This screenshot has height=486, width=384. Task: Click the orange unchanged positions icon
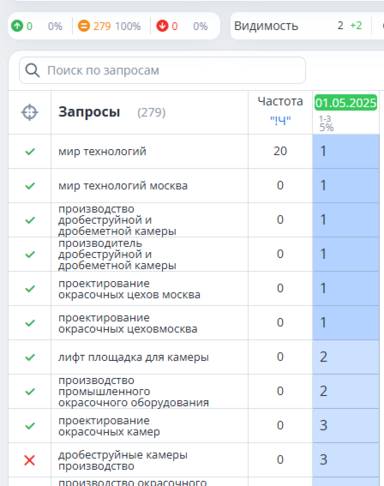click(x=84, y=26)
